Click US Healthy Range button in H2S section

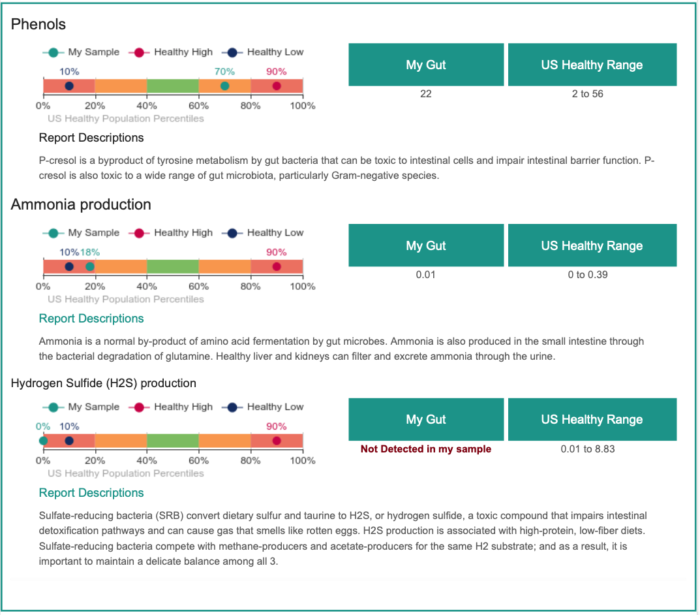[x=592, y=419]
